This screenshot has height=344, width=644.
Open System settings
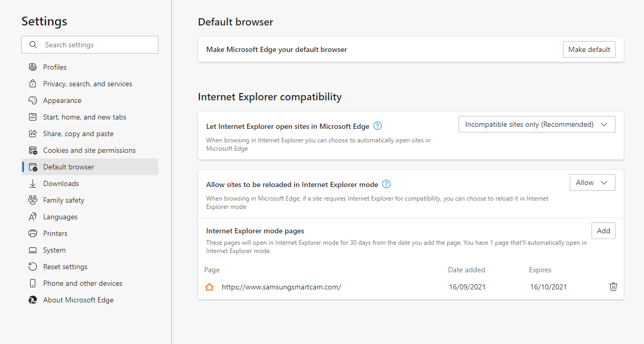click(90, 250)
